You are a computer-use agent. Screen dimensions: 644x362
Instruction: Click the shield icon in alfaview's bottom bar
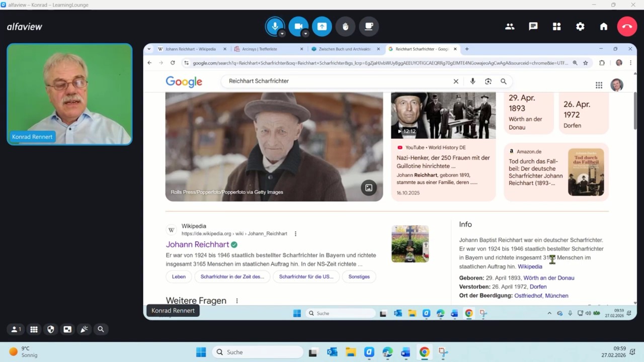click(50, 329)
